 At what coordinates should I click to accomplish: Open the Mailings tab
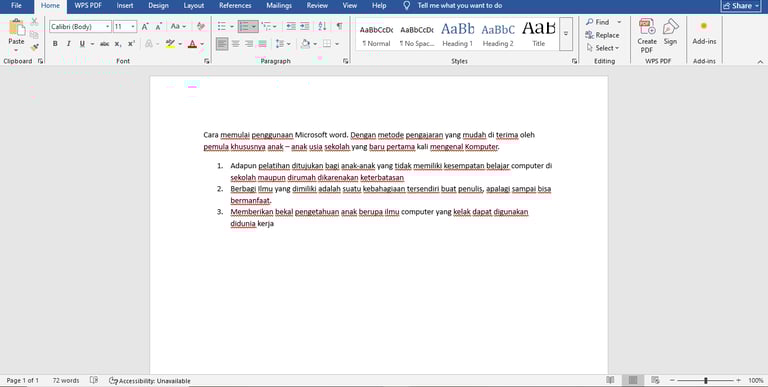click(279, 6)
